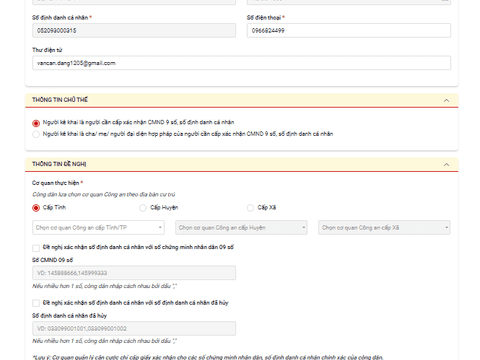This screenshot has height=360, width=480.
Task: Click the Số định danh cá nhân đã hủy field
Action: (x=134, y=329)
